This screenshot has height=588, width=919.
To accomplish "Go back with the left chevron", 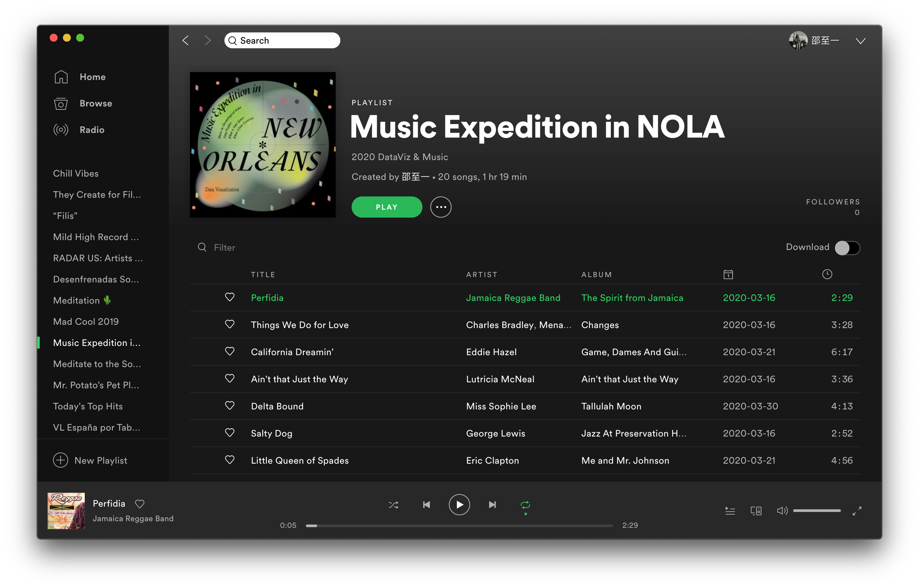I will click(186, 40).
